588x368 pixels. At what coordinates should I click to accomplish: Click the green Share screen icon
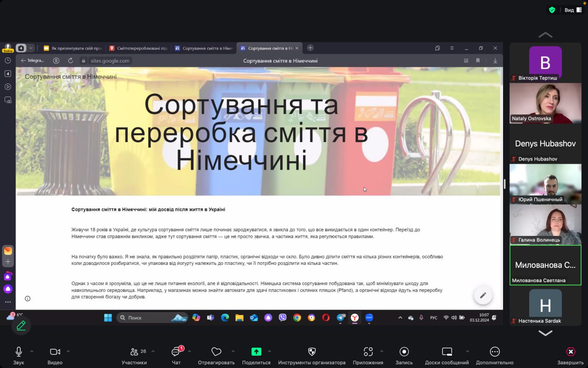coord(256,352)
